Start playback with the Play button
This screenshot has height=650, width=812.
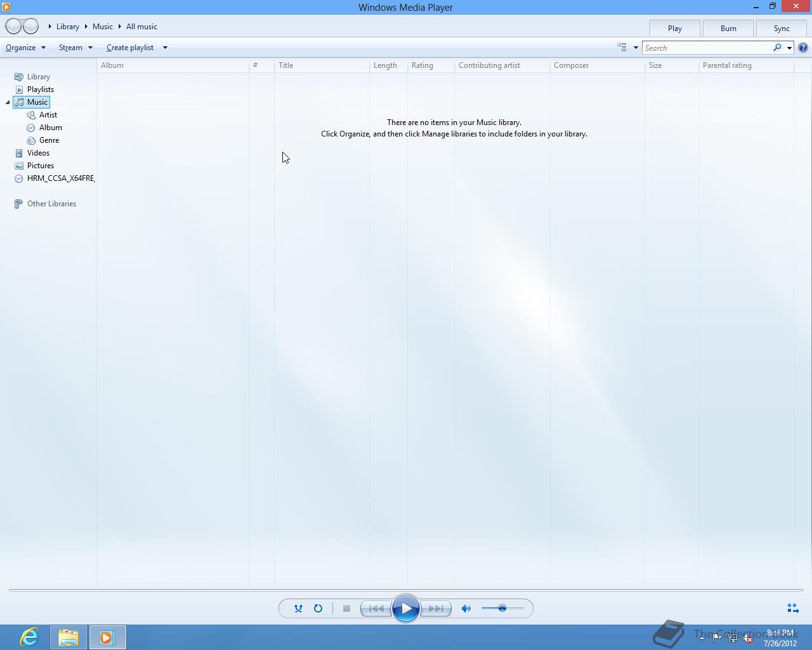pos(406,608)
